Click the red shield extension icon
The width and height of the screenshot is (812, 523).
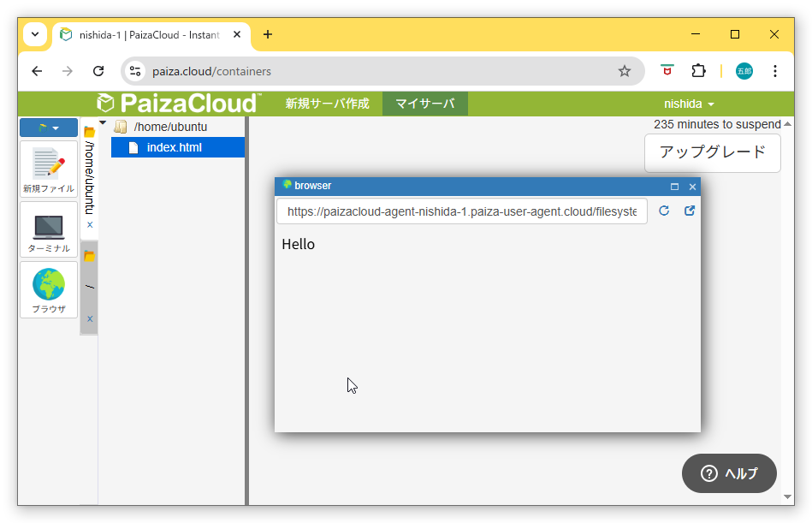point(667,70)
